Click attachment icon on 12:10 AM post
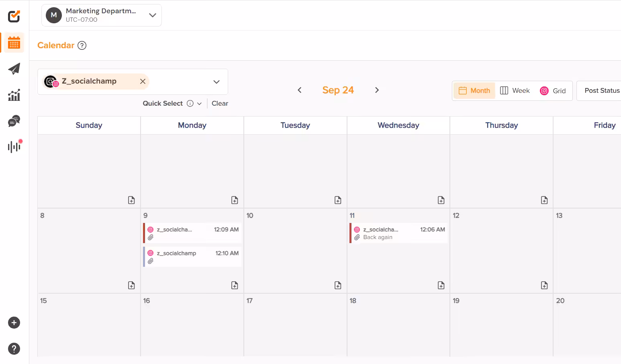The image size is (621, 364). [x=151, y=261]
